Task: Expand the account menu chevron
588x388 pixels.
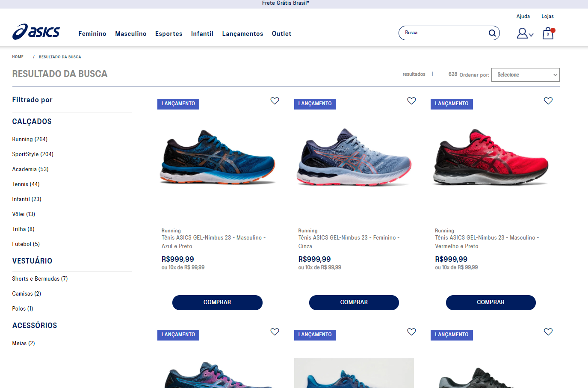Action: (531, 35)
